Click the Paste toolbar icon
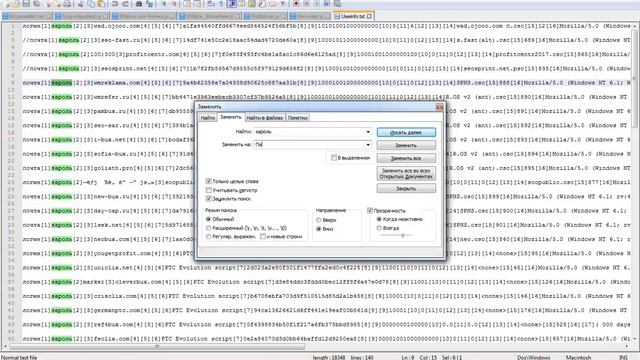Screen dimensions: 640x360 click(x=100, y=4)
